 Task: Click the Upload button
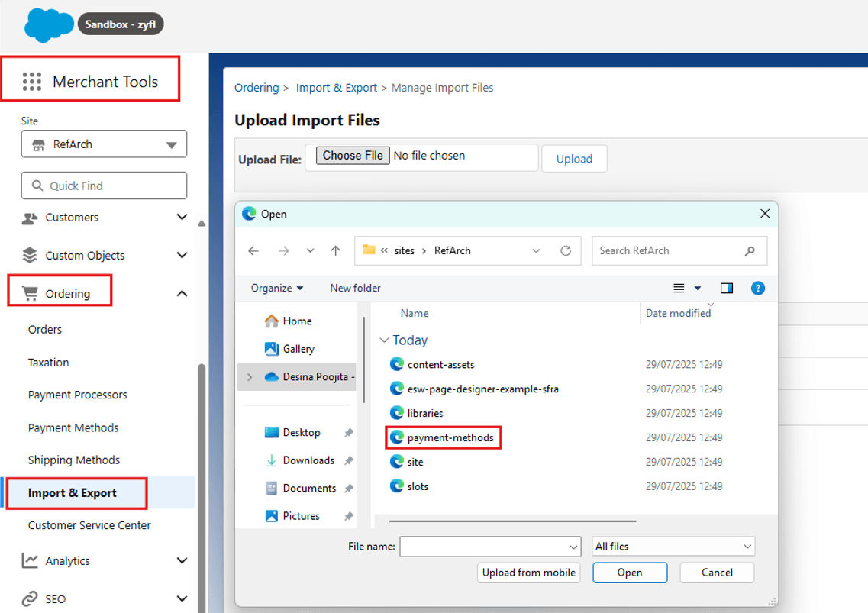[574, 159]
